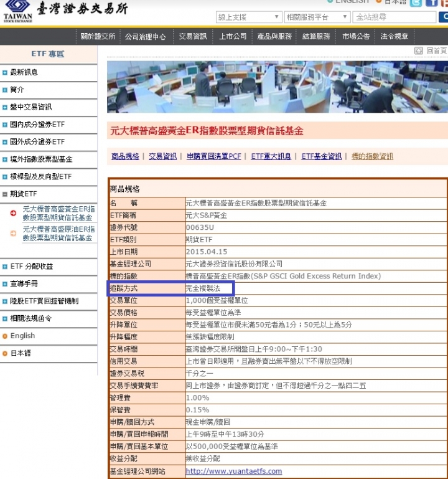Click plus icon next to 槓桿型及反向型ETF
Screen dimensions: 448x479
point(4,177)
